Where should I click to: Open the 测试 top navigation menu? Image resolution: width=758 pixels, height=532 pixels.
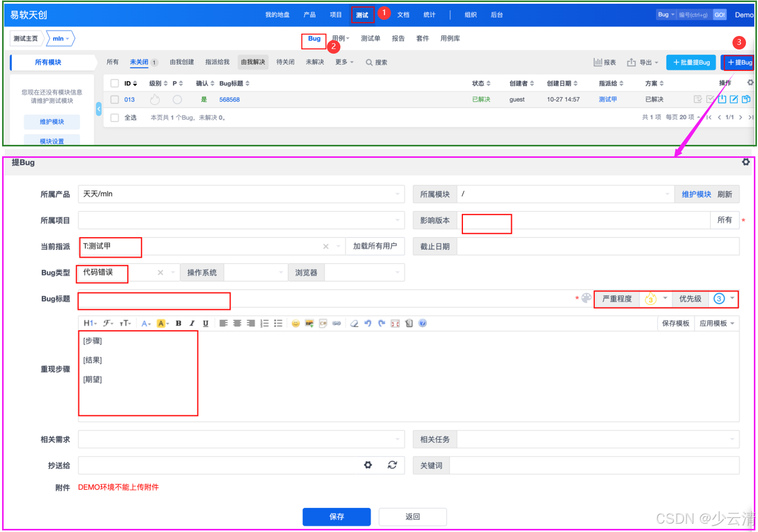[x=362, y=15]
